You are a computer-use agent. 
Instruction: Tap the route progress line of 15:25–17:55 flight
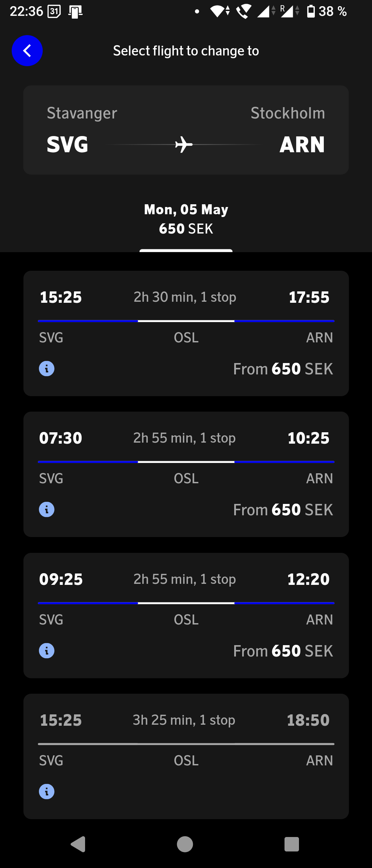point(186,321)
